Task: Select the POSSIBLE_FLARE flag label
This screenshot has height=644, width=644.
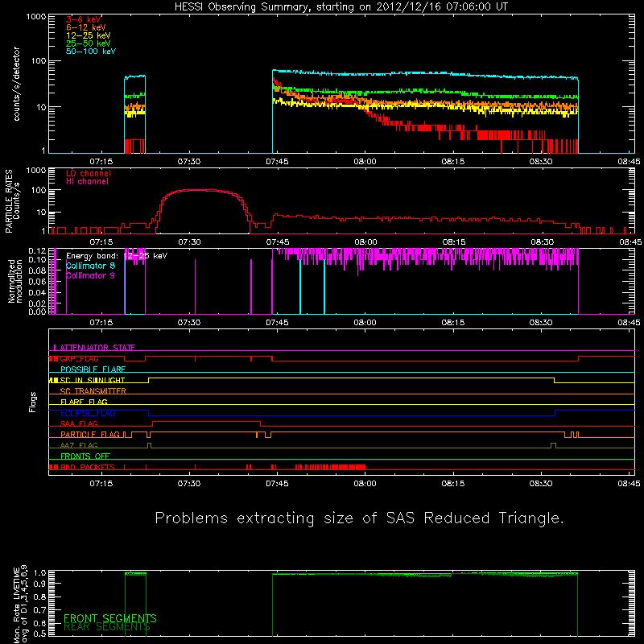Action: pyautogui.click(x=93, y=369)
